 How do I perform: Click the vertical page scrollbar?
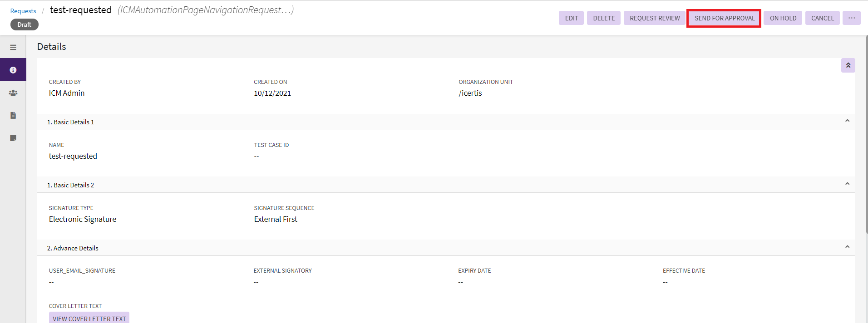[x=866, y=136]
